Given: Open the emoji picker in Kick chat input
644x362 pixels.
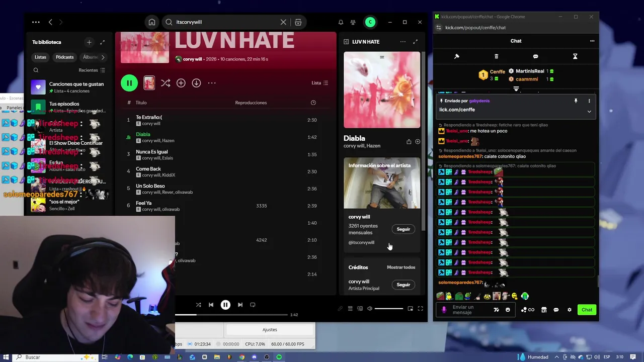Looking at the screenshot, I should pos(508,310).
